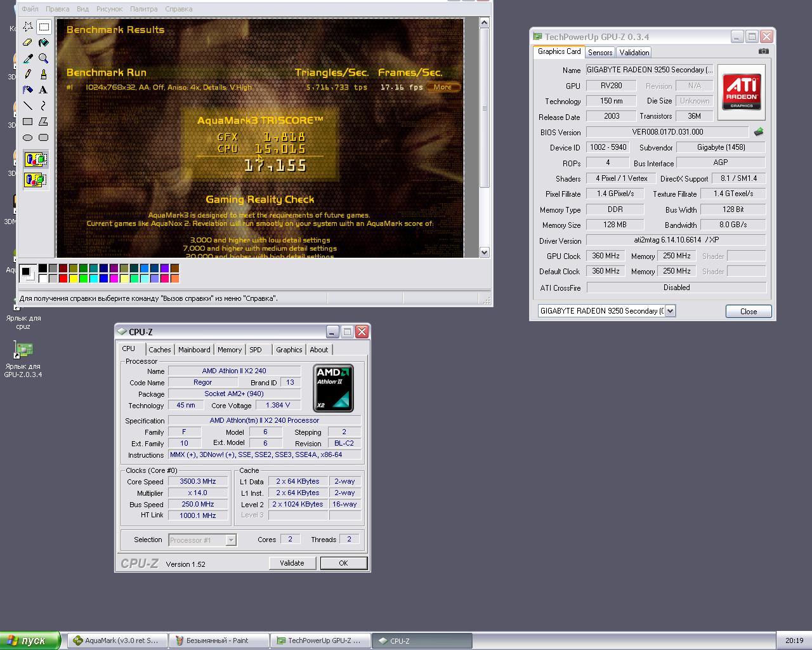Open the About tab in CPU-Z
Viewport: 812px width, 650px height.
tap(319, 350)
